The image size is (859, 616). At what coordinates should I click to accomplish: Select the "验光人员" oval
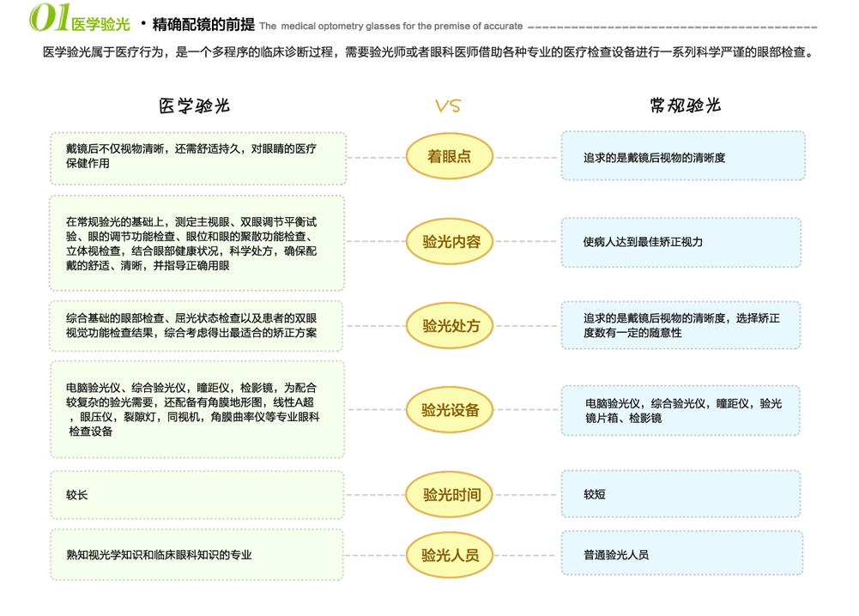(451, 554)
